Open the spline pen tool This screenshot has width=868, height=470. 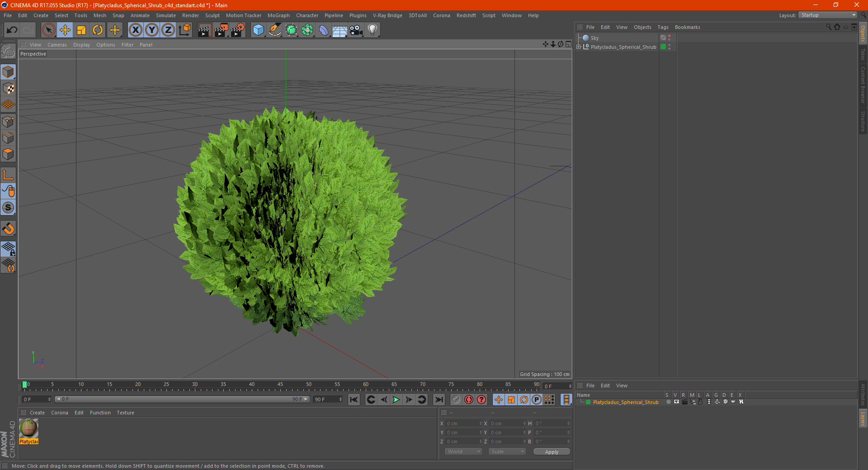274,30
